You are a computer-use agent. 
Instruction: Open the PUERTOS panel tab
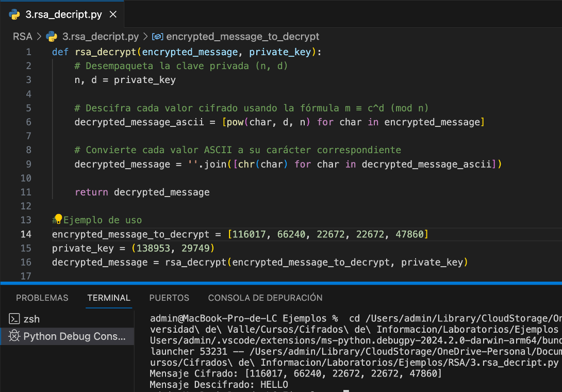pos(169,298)
